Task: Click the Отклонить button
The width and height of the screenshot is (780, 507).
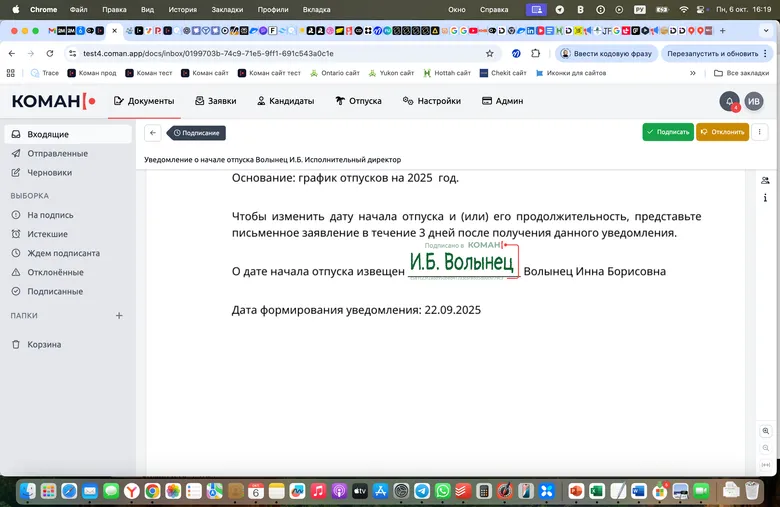Action: (x=722, y=132)
